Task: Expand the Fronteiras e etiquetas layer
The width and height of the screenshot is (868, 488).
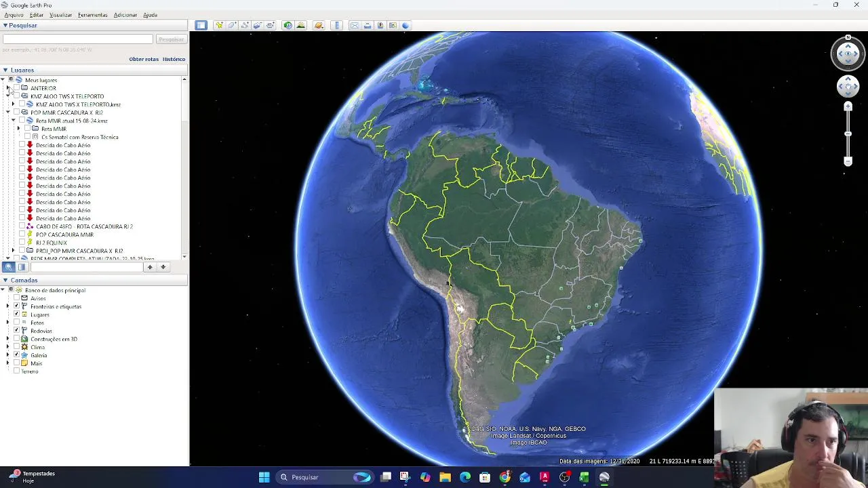Action: coord(7,306)
